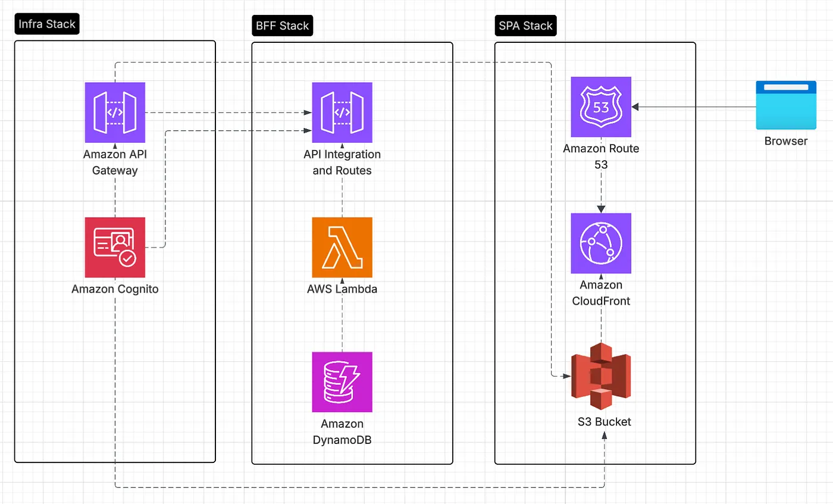Select the SPA Stack title label

coord(525,26)
